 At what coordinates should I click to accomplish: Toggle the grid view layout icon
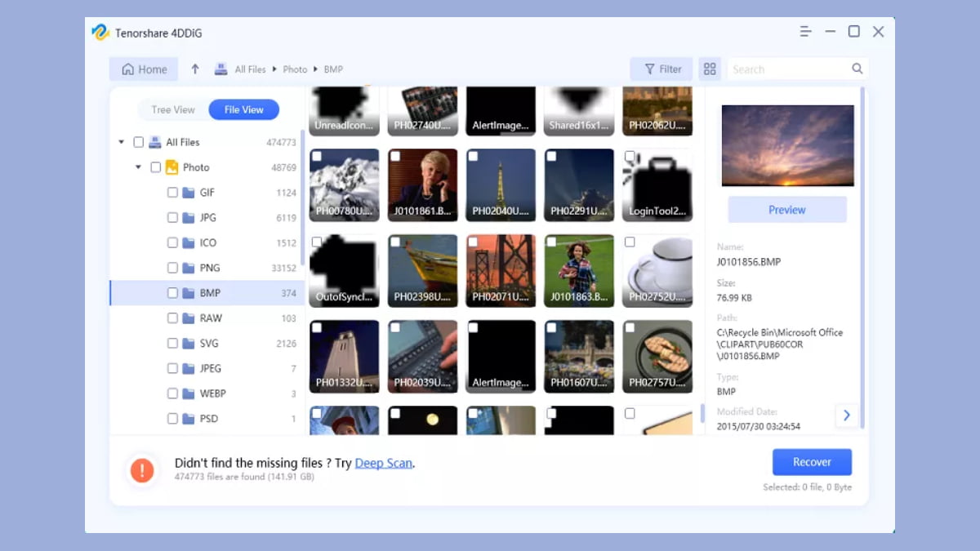[710, 69]
